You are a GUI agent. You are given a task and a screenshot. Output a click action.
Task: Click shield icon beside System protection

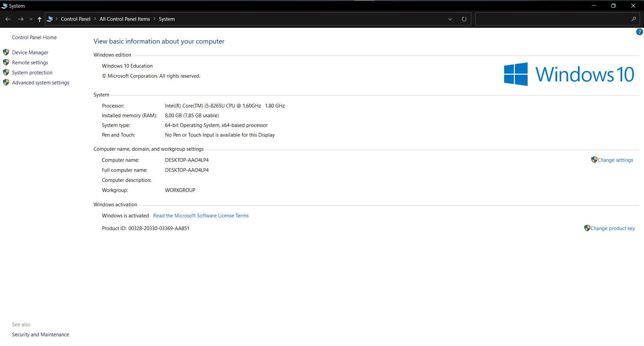point(6,72)
